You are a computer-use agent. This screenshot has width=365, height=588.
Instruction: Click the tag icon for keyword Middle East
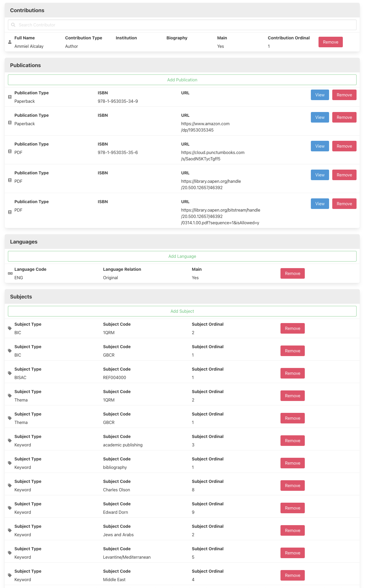tap(10, 575)
